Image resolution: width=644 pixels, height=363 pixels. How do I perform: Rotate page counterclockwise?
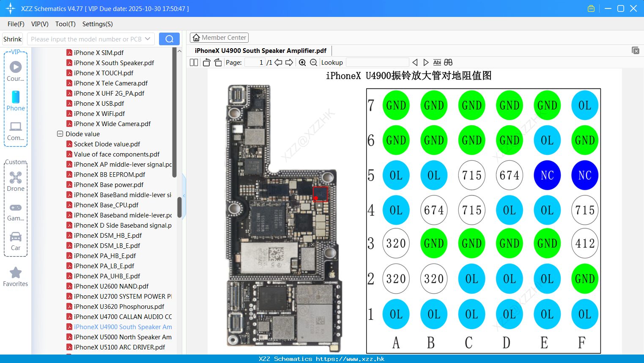pos(206,62)
